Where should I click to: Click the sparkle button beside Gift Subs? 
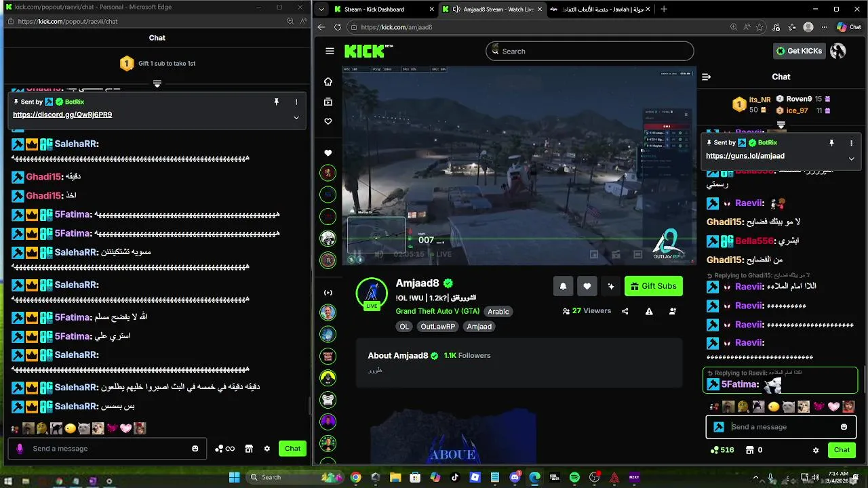pyautogui.click(x=611, y=286)
